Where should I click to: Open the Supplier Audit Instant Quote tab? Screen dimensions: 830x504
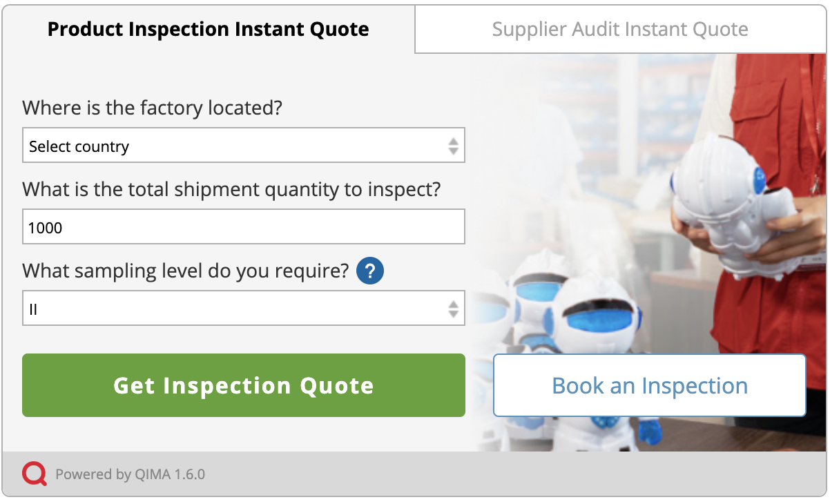coord(619,29)
